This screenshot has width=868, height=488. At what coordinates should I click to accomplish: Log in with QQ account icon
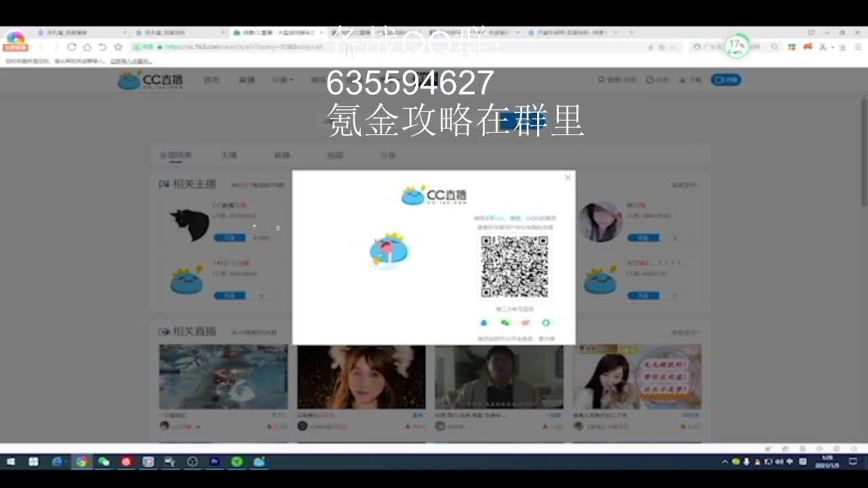click(484, 323)
